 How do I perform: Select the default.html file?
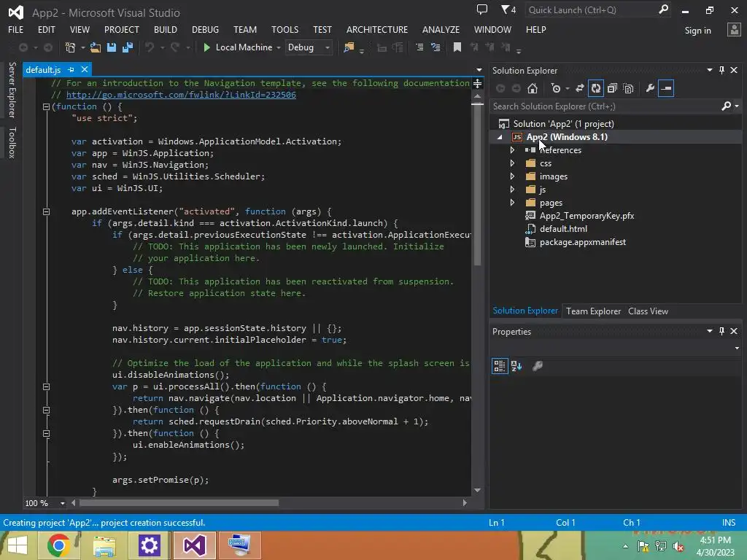pos(562,229)
